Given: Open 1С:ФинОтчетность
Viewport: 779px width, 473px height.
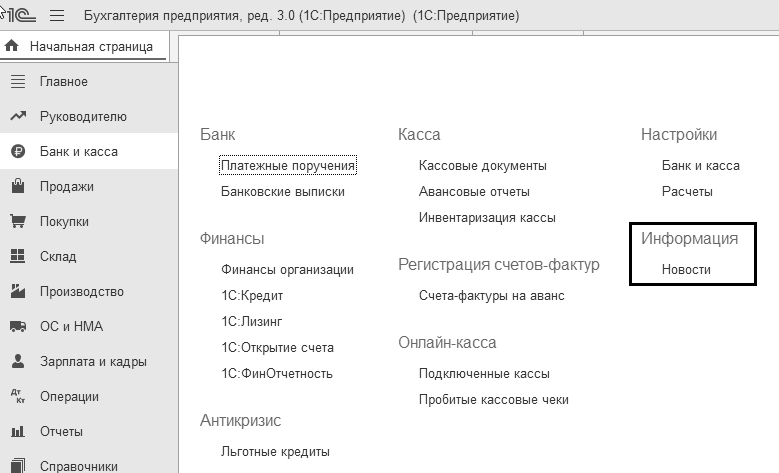Looking at the screenshot, I should click(x=277, y=374).
